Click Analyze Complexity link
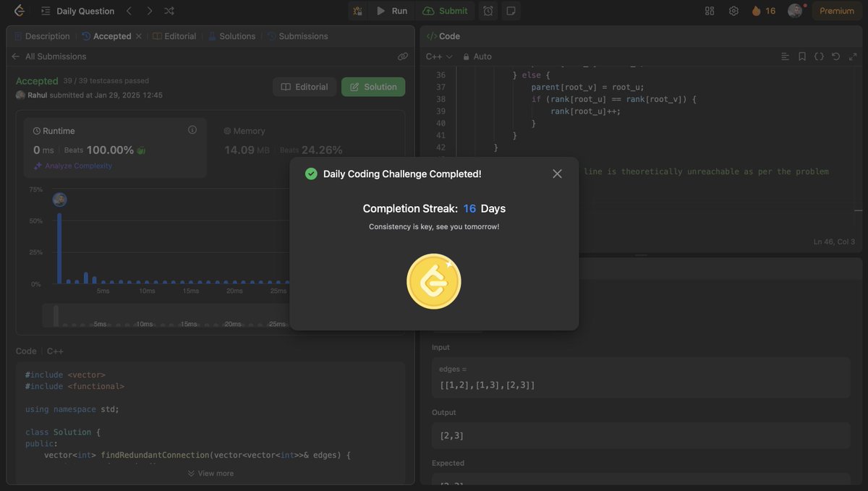 [72, 166]
